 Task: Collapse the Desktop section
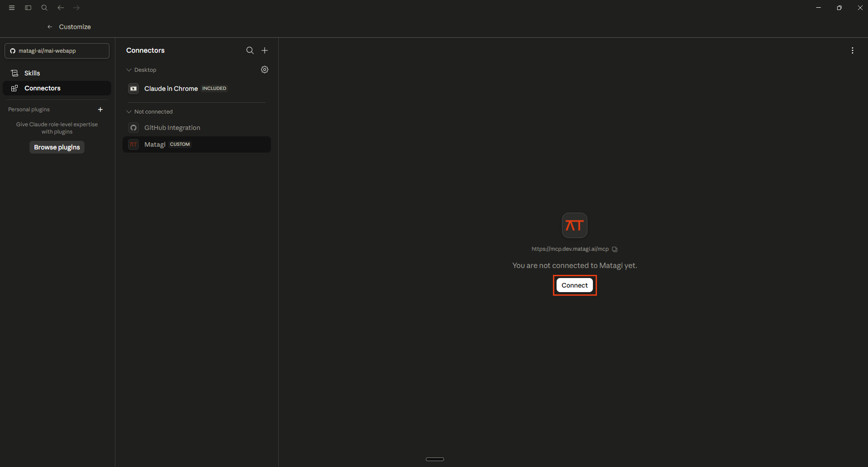[x=141, y=70]
